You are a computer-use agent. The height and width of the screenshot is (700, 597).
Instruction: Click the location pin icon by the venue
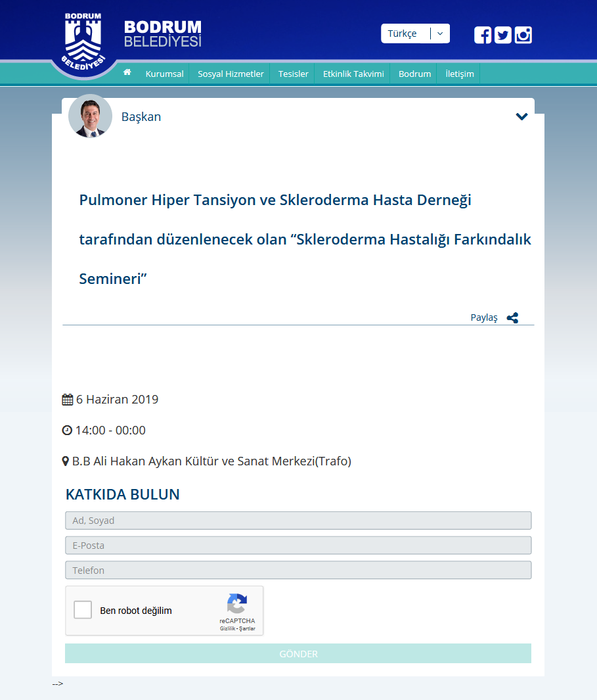point(65,461)
